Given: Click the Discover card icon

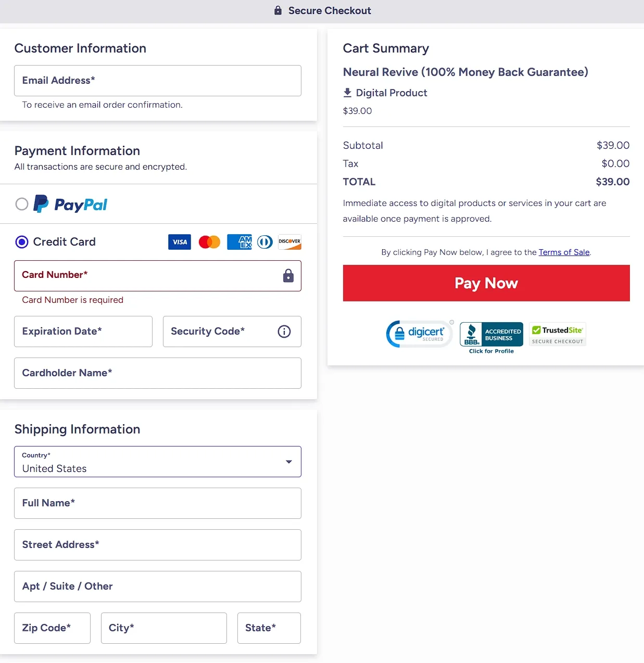Looking at the screenshot, I should click(289, 241).
